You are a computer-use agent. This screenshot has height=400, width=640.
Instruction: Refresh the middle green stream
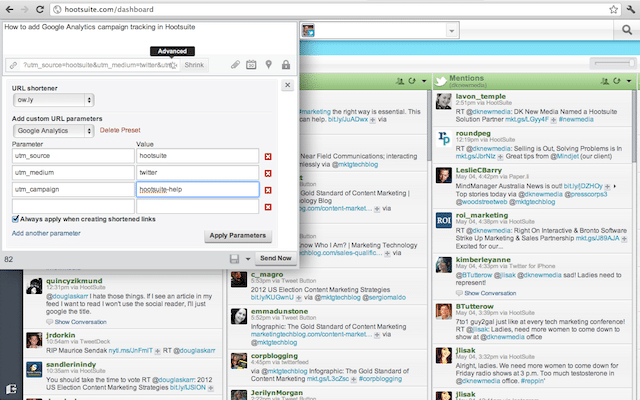pos(412,81)
